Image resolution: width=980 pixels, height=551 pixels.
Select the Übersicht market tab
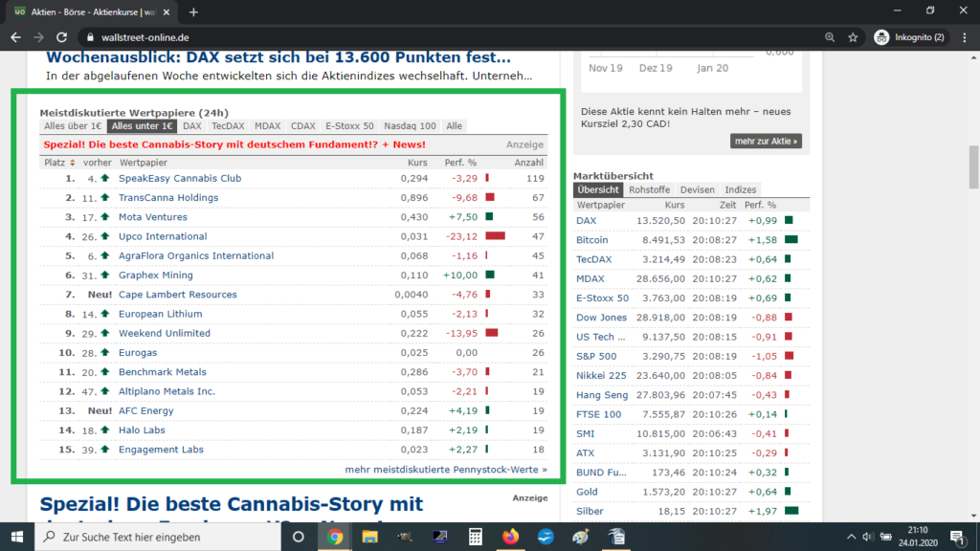[x=598, y=190]
